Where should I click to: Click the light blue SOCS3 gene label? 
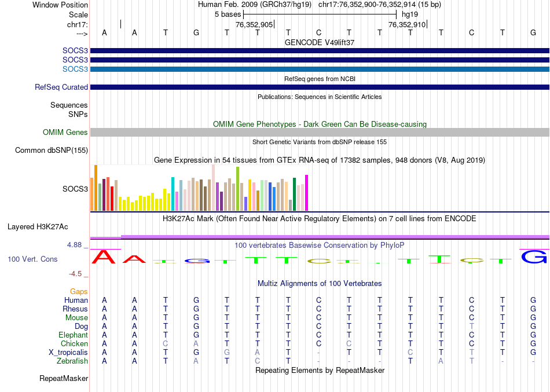75,69
